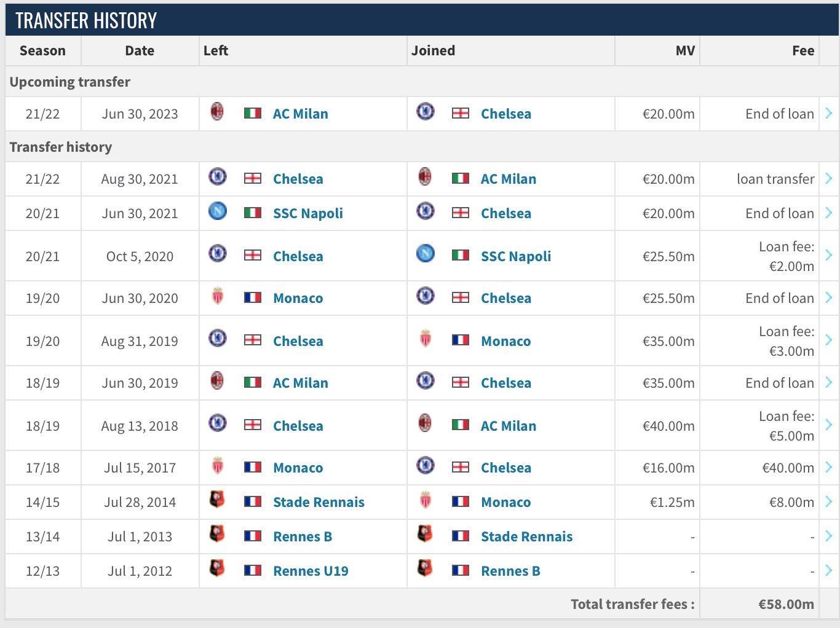Open Monaco link in Aug 31, 2019 row

pos(505,341)
